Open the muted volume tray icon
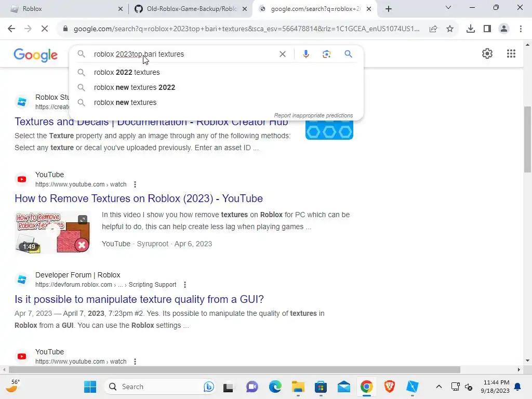Viewport: 532px width, 399px height. 469,387
